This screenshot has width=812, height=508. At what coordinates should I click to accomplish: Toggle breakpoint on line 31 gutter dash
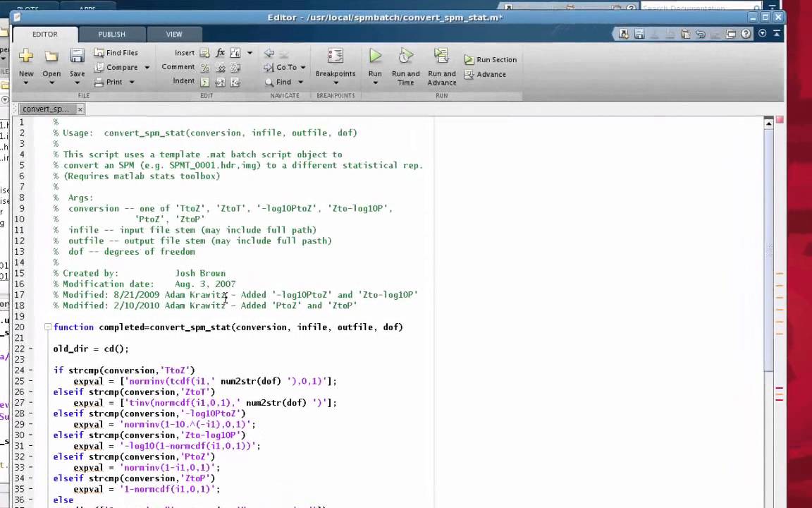tap(30, 446)
